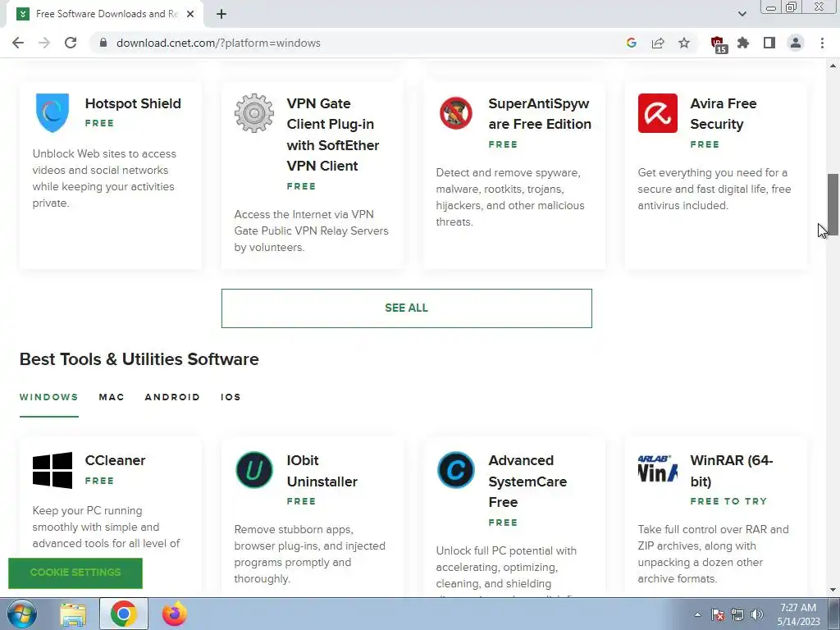
Task: Click the browser back arrow
Action: coord(18,43)
